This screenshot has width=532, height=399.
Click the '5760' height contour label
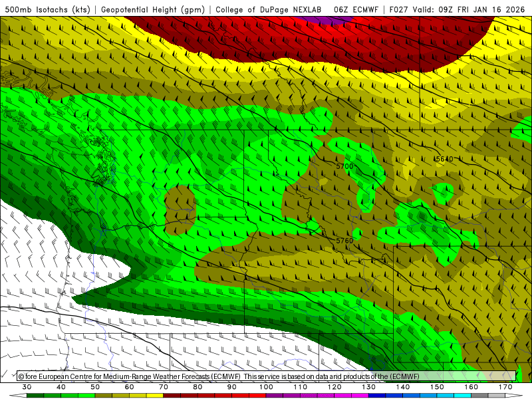[x=344, y=240]
